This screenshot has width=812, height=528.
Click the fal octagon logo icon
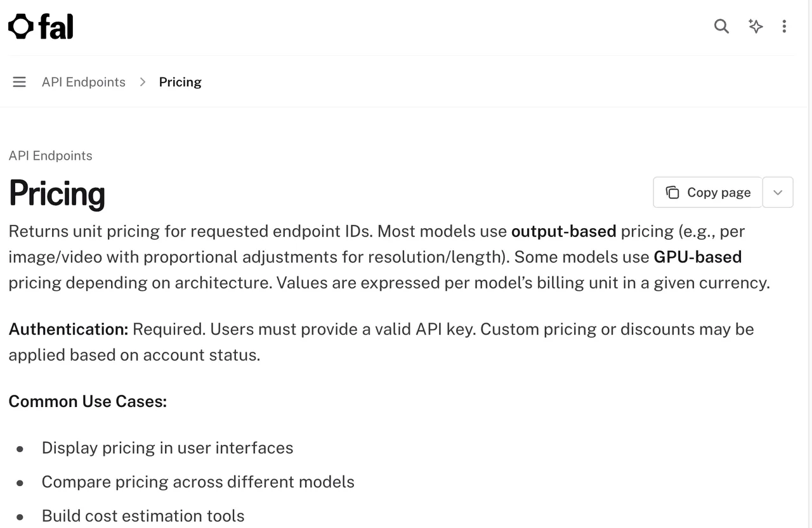(21, 27)
